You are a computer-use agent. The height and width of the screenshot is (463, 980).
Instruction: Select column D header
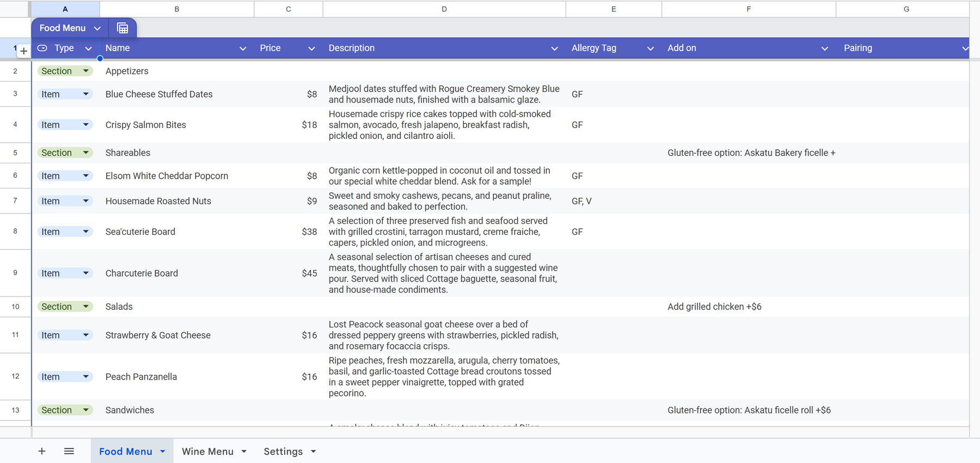pyautogui.click(x=444, y=9)
